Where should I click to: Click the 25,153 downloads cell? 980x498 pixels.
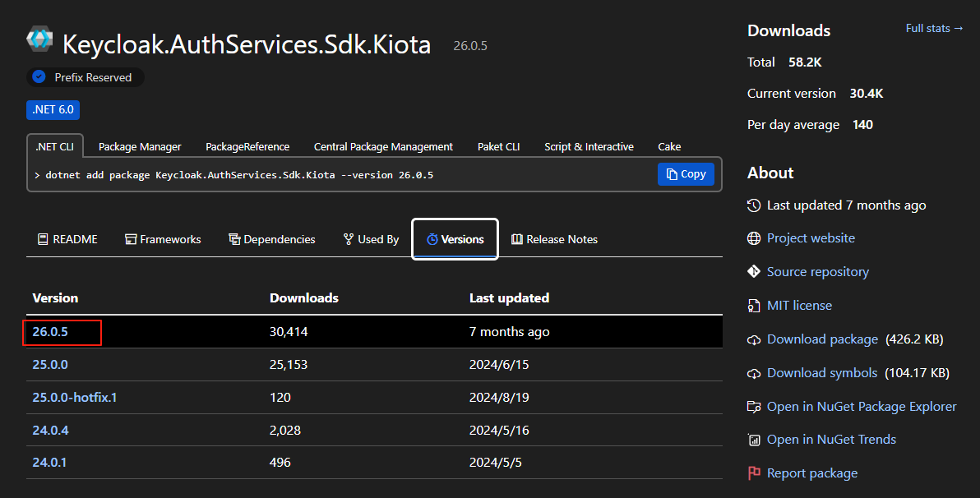click(288, 364)
